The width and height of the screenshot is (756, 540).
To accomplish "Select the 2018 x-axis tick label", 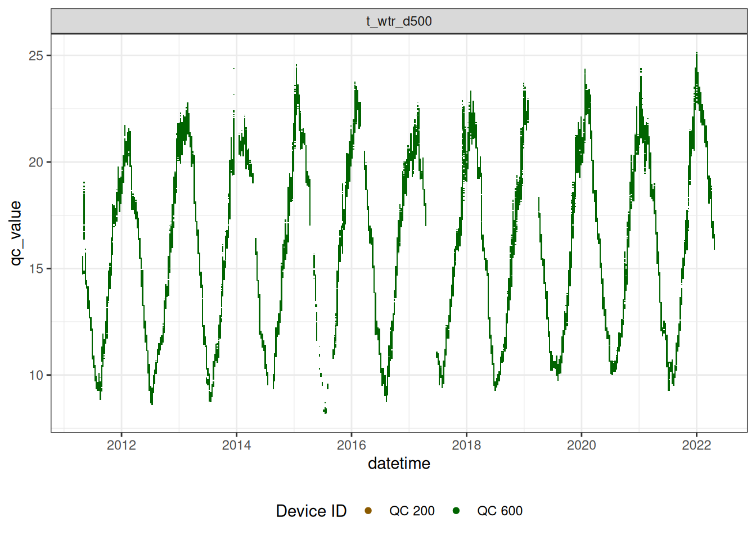I will pos(466,445).
